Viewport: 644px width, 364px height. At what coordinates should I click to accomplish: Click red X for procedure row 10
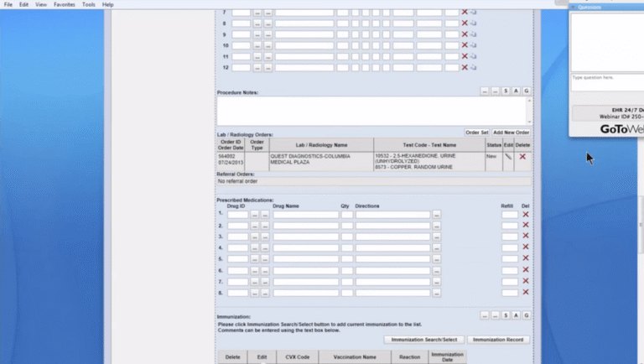click(465, 45)
